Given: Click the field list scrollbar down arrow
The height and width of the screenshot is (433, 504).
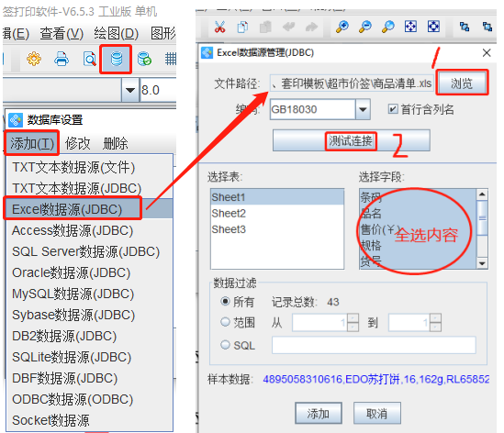Looking at the screenshot, I should click(482, 263).
